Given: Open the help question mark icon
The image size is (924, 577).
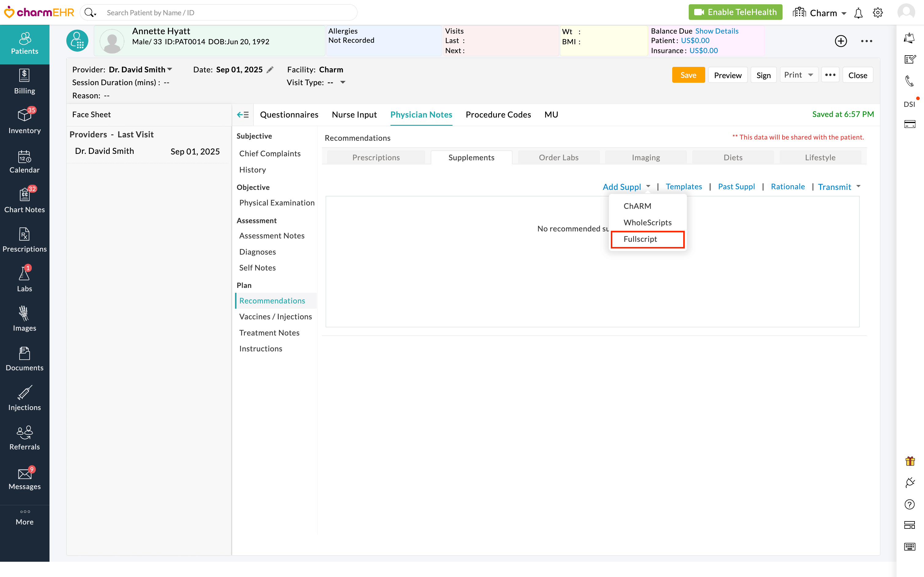Looking at the screenshot, I should tap(910, 504).
